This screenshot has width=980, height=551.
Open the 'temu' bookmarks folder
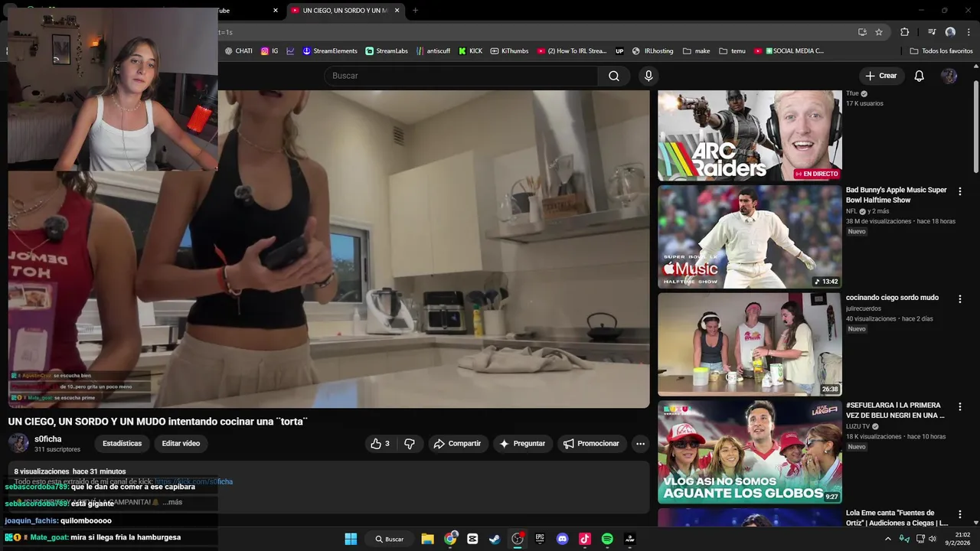732,51
